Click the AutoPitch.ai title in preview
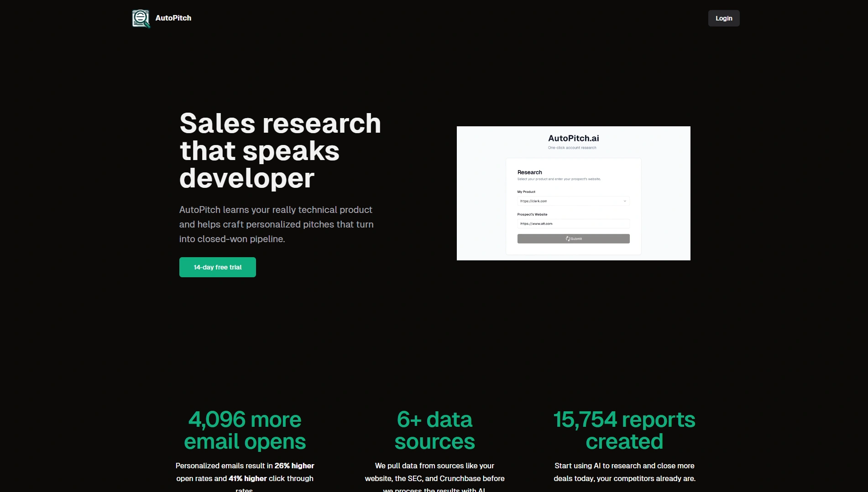Image resolution: width=868 pixels, height=492 pixels. [573, 138]
